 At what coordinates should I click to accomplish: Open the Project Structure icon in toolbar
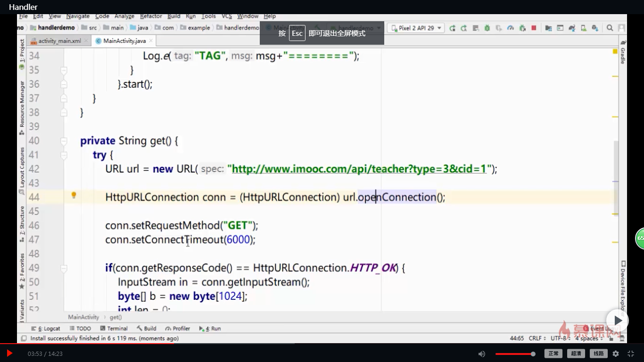548,28
